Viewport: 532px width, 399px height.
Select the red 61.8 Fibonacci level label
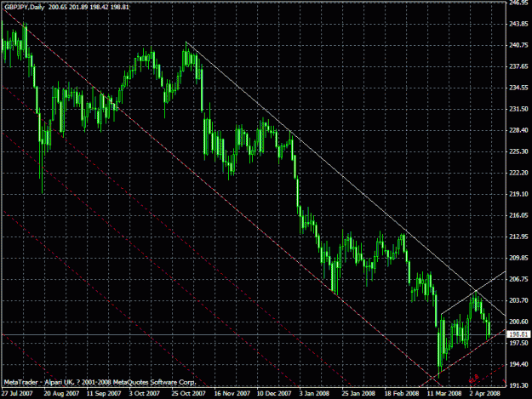474,379
